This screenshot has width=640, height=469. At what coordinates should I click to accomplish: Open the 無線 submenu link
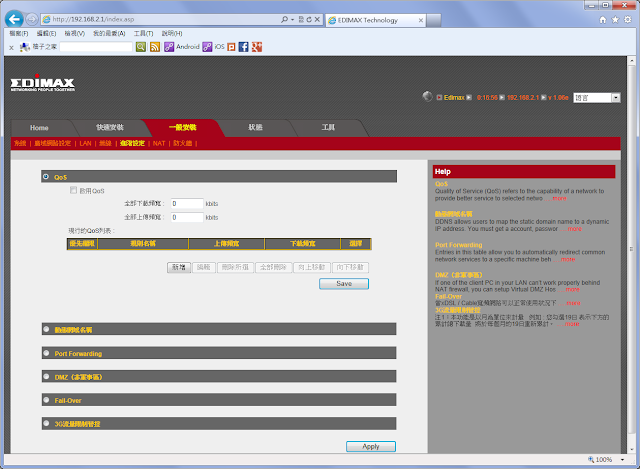coord(105,143)
